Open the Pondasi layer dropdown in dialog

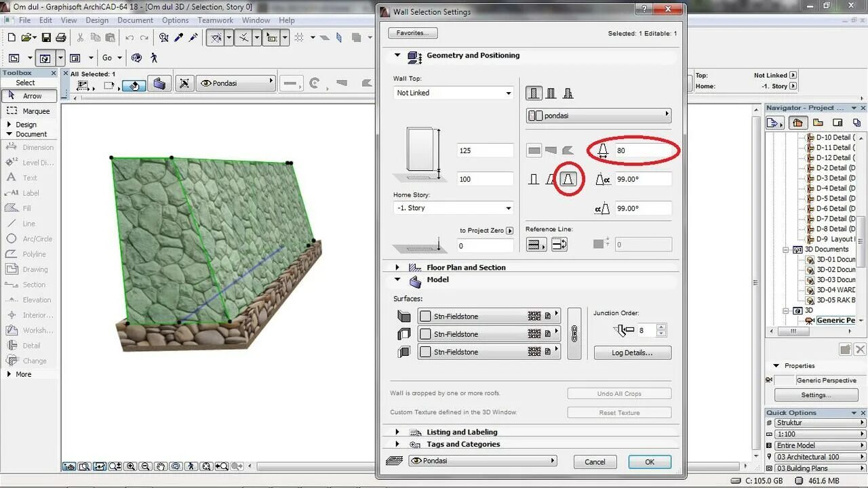482,461
